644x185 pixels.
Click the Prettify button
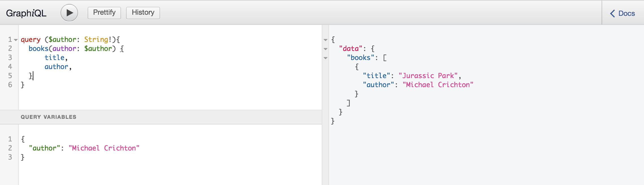(x=104, y=13)
